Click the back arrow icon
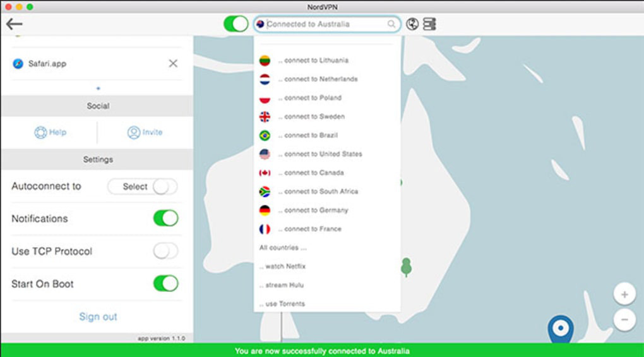 15,24
